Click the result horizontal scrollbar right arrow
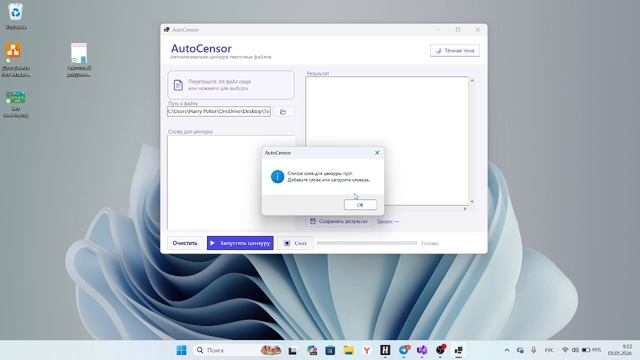 tap(464, 209)
